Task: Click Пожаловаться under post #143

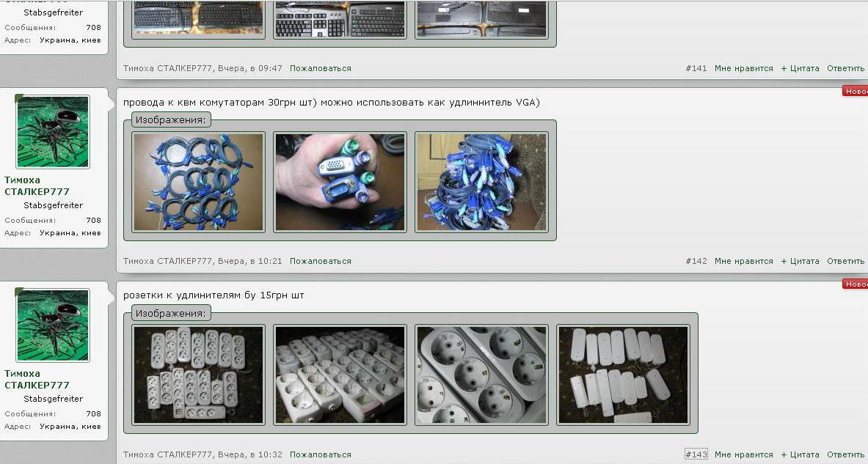Action: tap(321, 454)
